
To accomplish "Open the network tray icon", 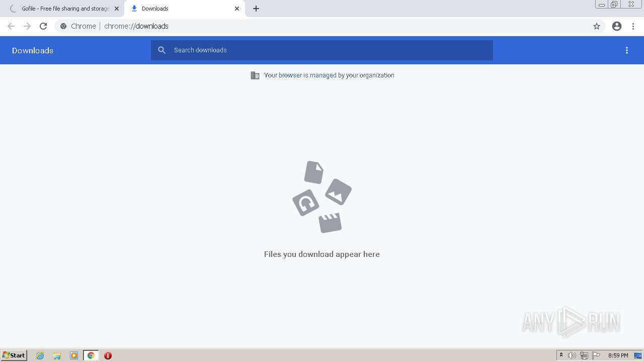I will [x=584, y=355].
